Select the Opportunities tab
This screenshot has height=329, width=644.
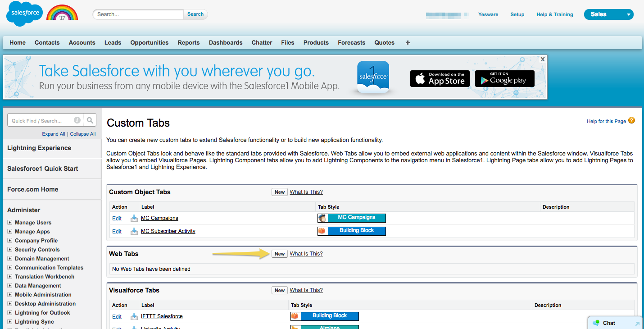(150, 42)
